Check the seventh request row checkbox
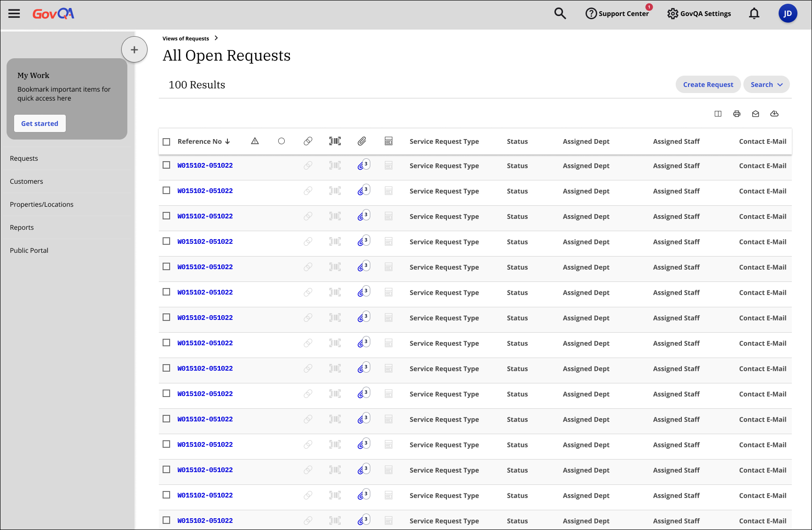This screenshot has height=530, width=812. coord(166,317)
